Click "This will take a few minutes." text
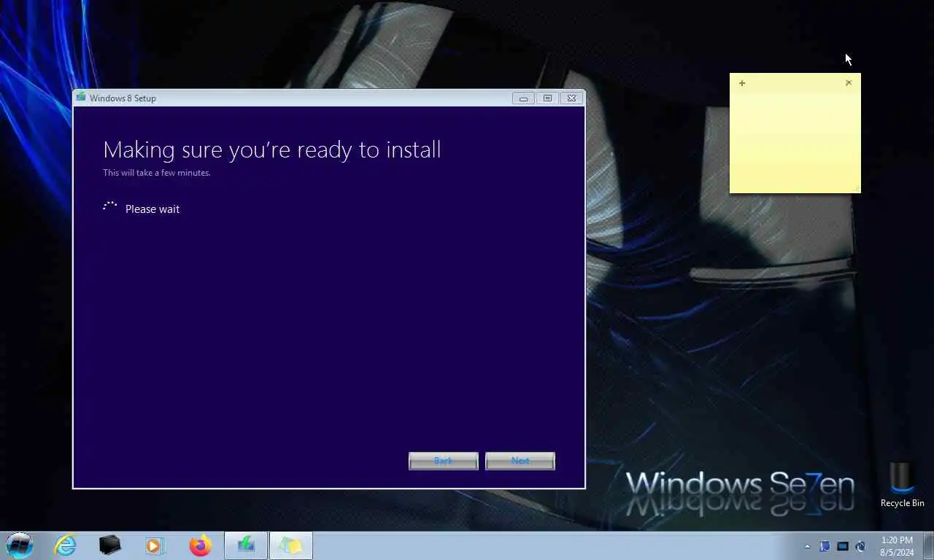The height and width of the screenshot is (560, 934). tap(157, 173)
